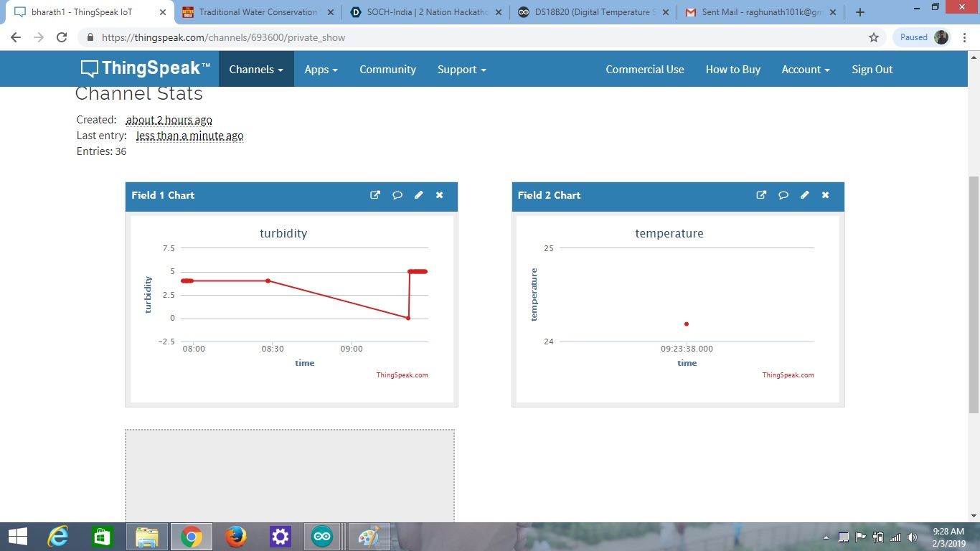
Task: Click 'less than a minute ago' timestamp
Action: tap(189, 136)
